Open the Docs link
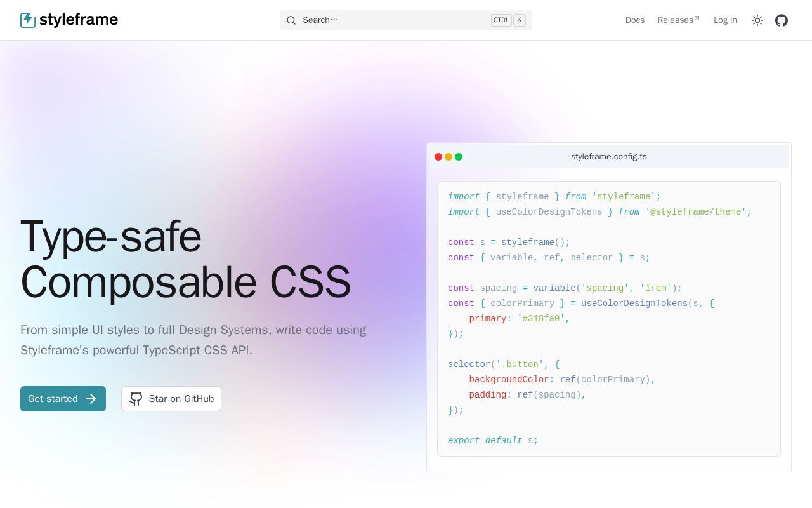The image size is (812, 508). pos(635,20)
